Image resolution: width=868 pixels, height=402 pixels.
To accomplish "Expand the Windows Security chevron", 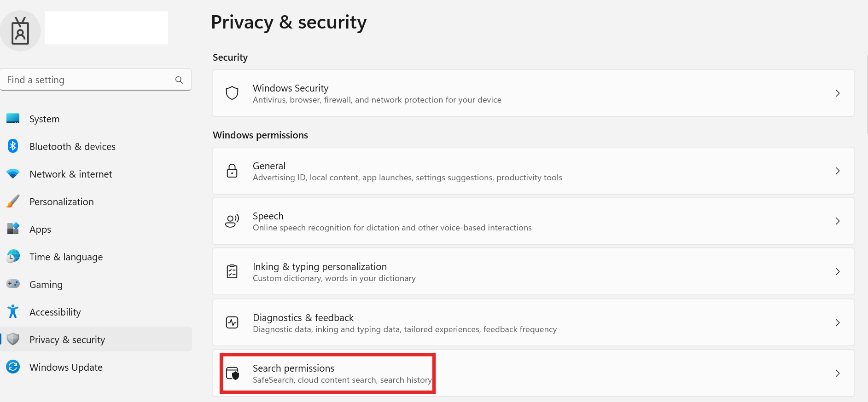I will [x=838, y=93].
